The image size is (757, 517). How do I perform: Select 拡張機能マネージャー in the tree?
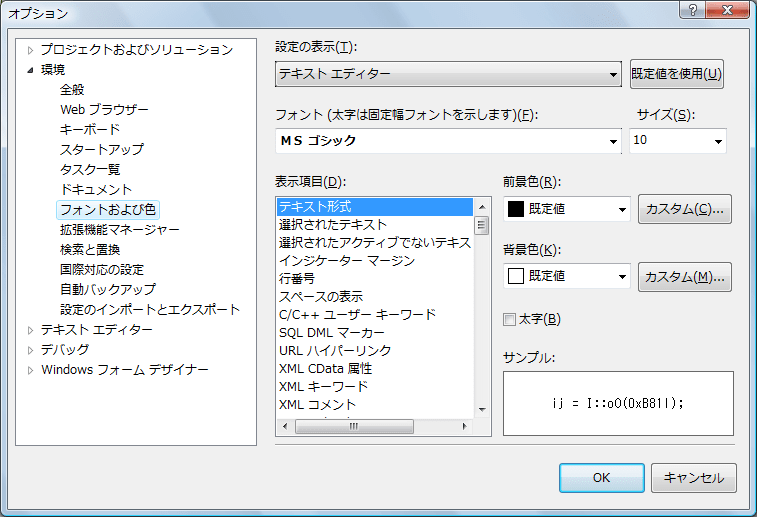pyautogui.click(x=119, y=229)
